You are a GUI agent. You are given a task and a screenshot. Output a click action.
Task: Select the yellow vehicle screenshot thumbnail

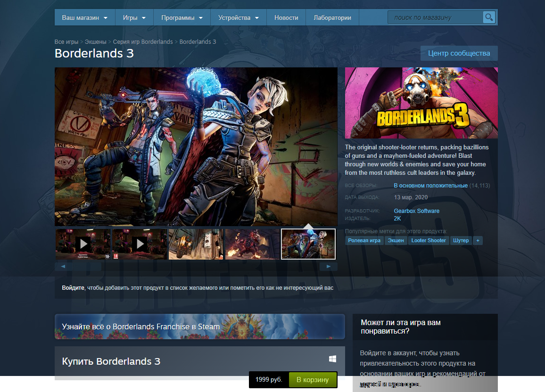[x=196, y=244]
